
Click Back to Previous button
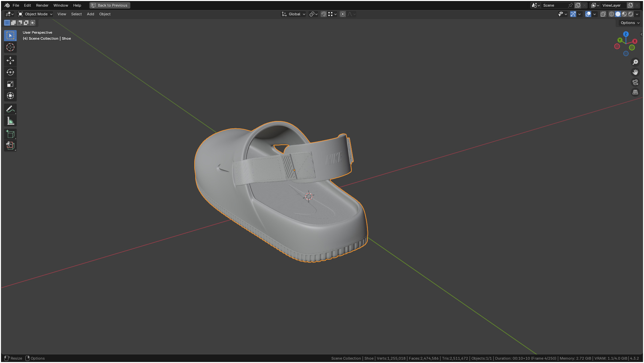110,5
